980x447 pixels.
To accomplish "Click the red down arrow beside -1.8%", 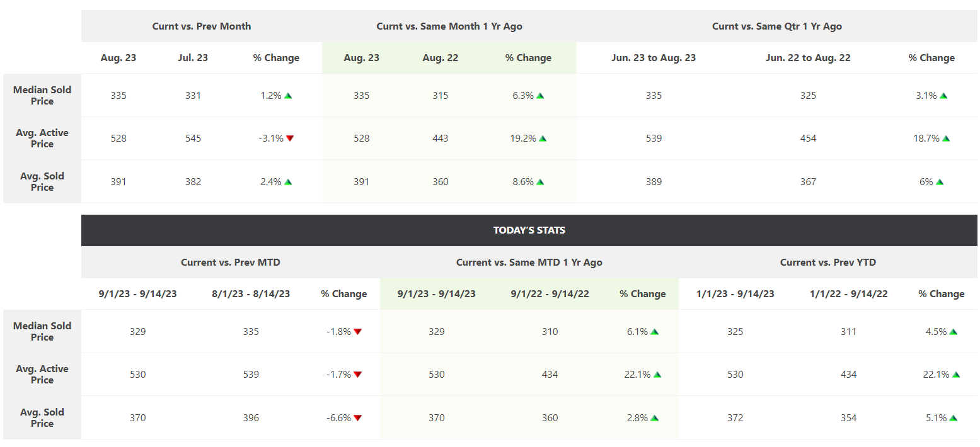I will pyautogui.click(x=357, y=332).
